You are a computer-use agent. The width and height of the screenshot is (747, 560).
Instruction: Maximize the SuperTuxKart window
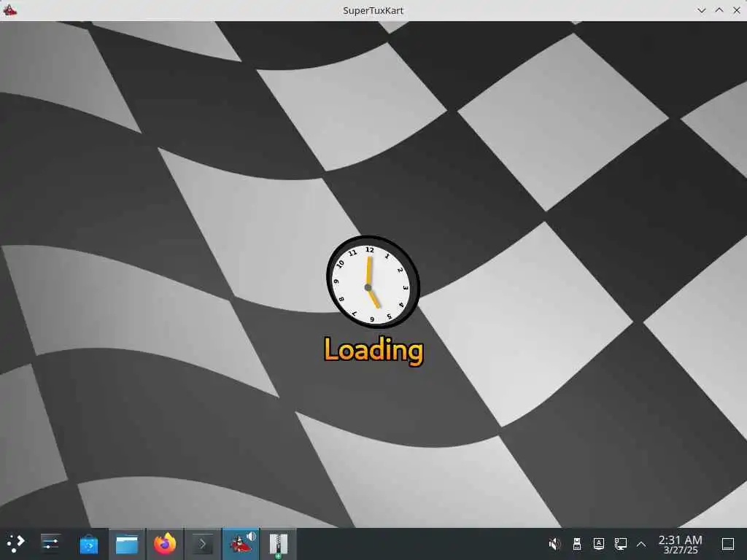719,10
